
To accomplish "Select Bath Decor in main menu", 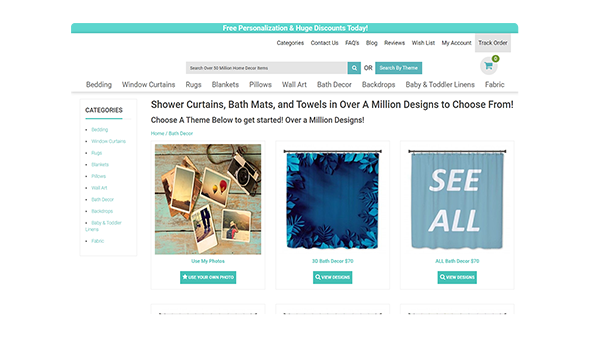I will 334,85.
